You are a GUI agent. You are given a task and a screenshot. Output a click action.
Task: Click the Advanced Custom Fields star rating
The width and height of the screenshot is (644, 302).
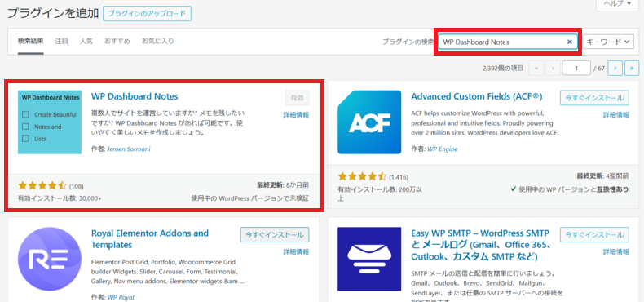click(362, 177)
